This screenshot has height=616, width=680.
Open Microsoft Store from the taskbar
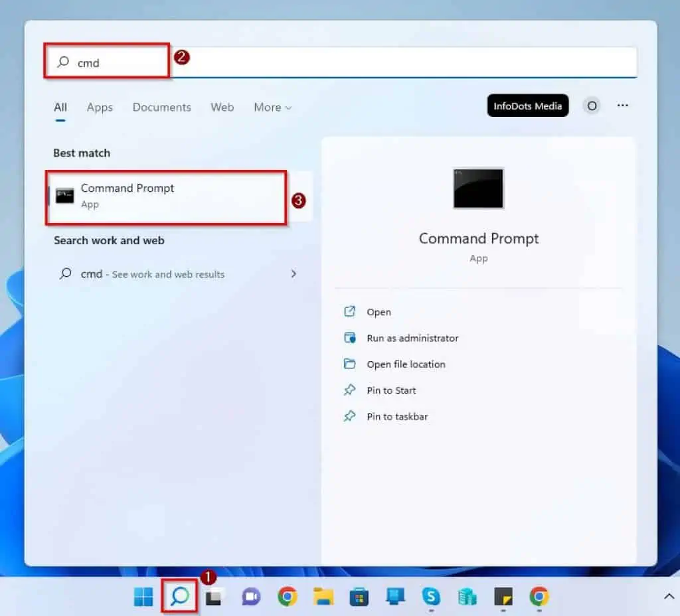coord(359,596)
